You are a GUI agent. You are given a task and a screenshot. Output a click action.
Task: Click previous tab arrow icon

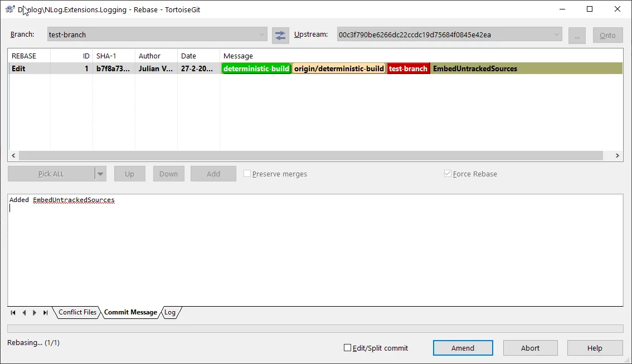click(24, 312)
